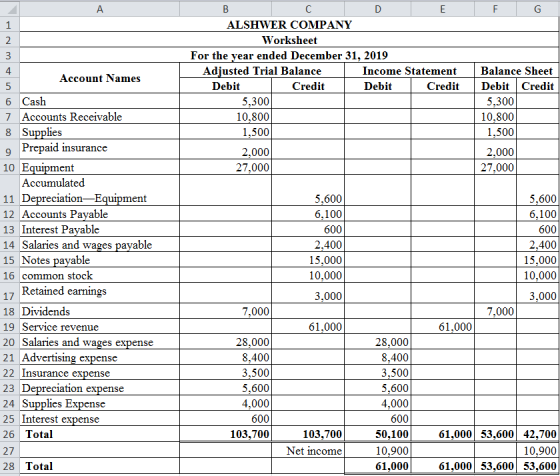
Task: Click the 103,700 credit total in column C
Action: 308,434
